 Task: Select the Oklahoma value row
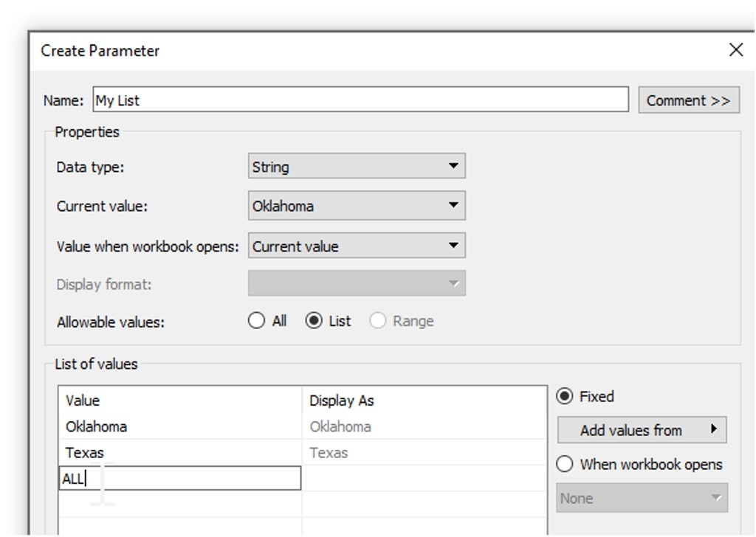(x=180, y=426)
